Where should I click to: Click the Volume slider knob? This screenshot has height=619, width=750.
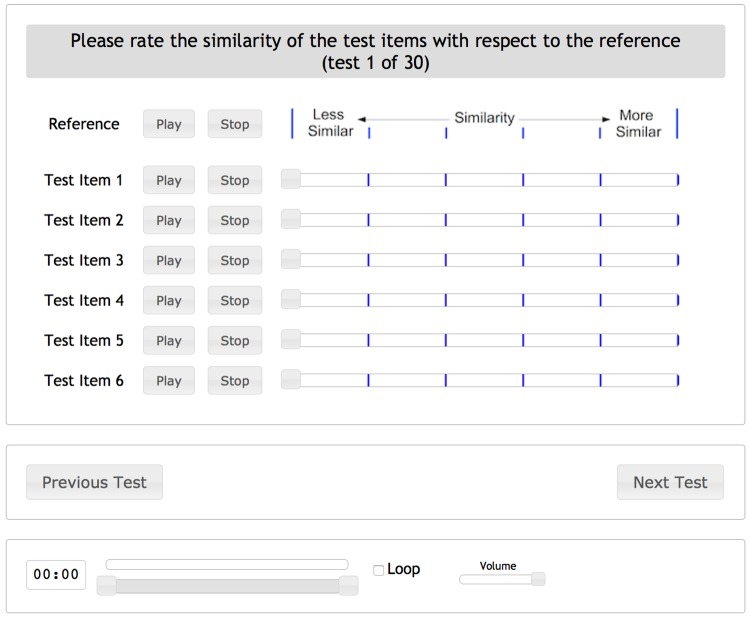coord(538,579)
